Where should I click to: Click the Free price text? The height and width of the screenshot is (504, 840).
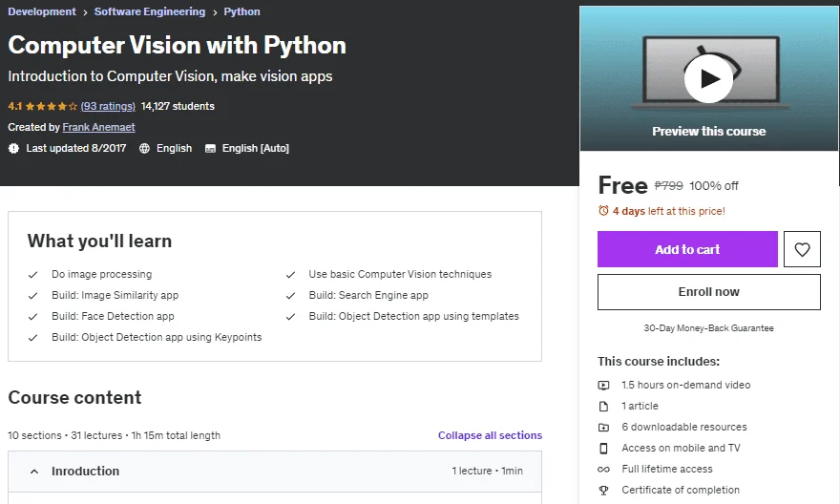coord(623,185)
